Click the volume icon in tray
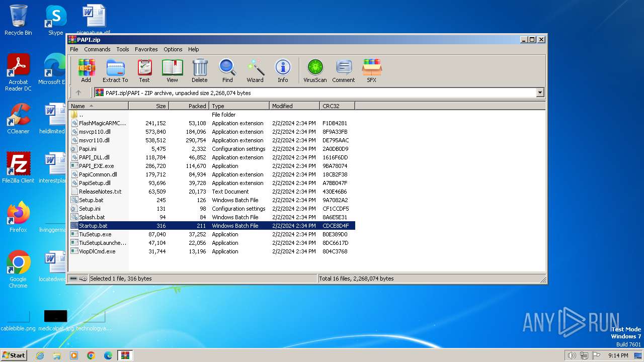This screenshot has width=644, height=362. pyautogui.click(x=572, y=355)
